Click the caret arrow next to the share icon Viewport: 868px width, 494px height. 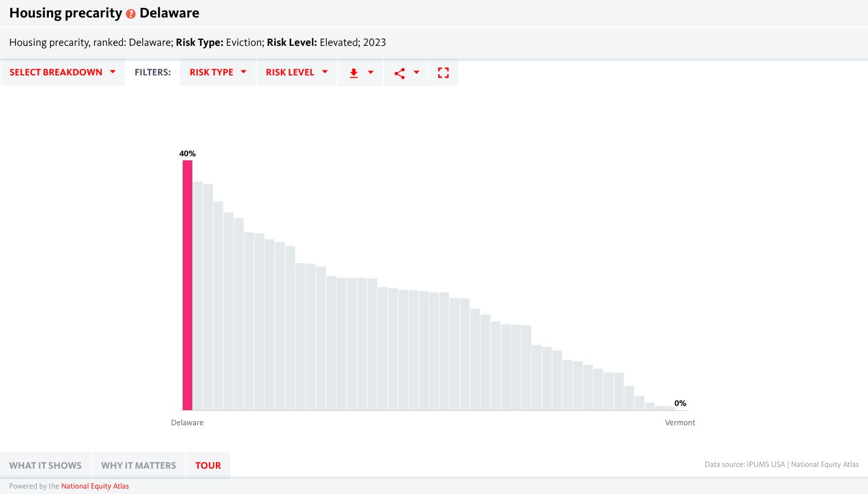(417, 72)
